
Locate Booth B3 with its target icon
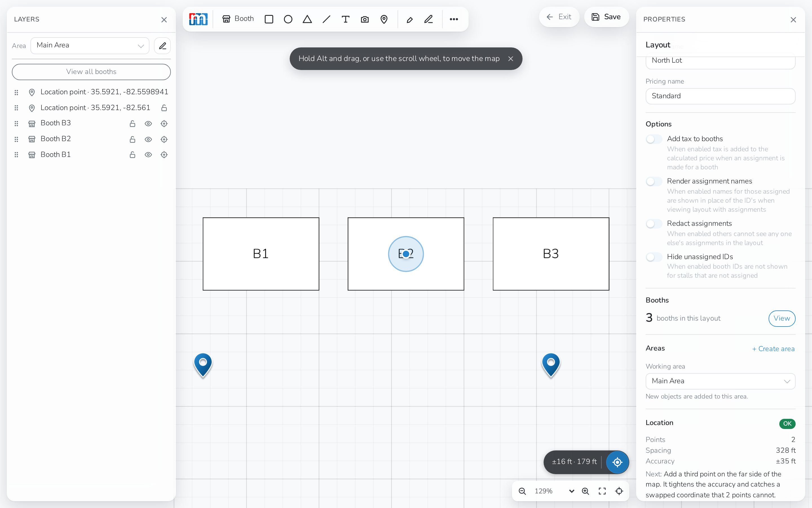click(x=164, y=123)
